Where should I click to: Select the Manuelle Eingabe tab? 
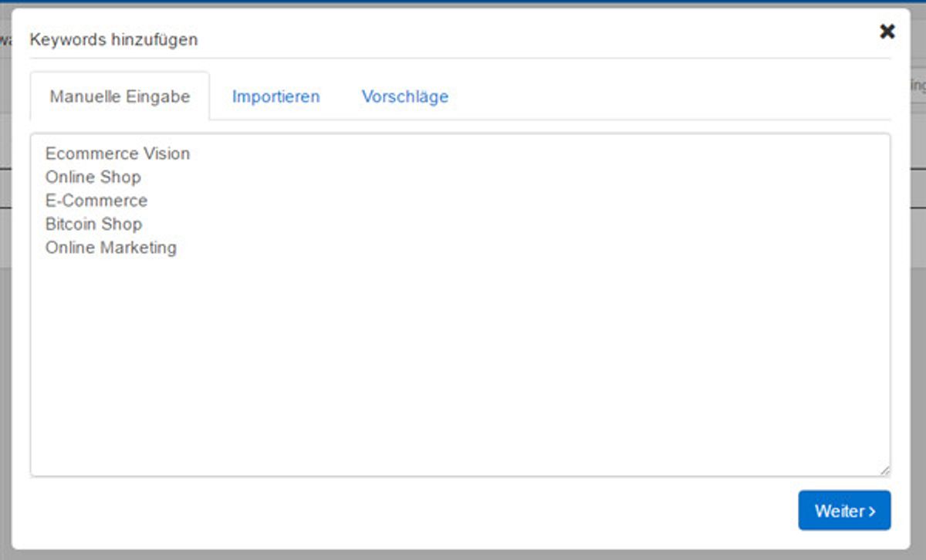pos(120,96)
